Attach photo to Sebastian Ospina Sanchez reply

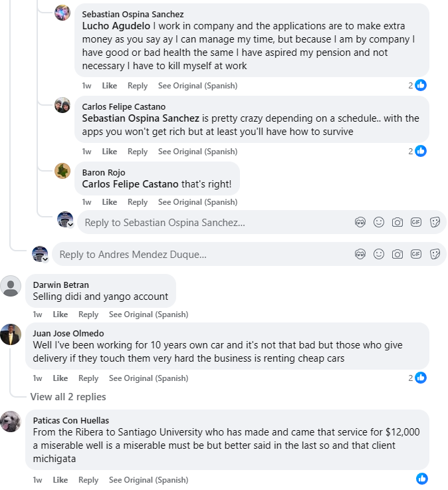coord(397,222)
